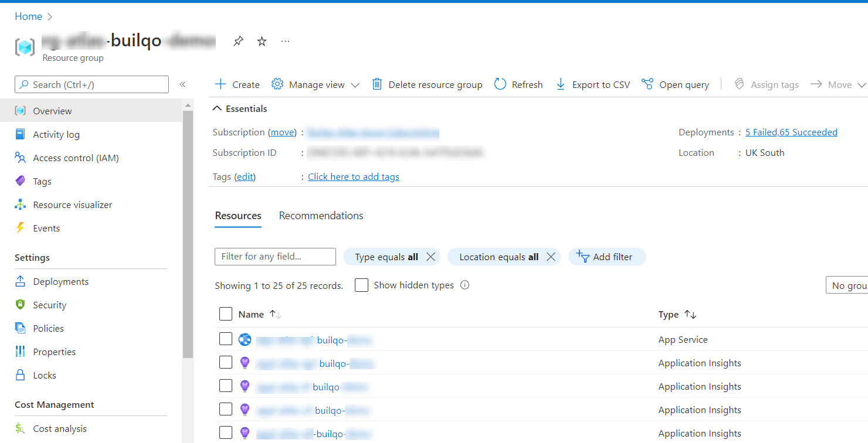This screenshot has width=868, height=443.
Task: Click the resource group cube icon by title
Action: [25, 46]
